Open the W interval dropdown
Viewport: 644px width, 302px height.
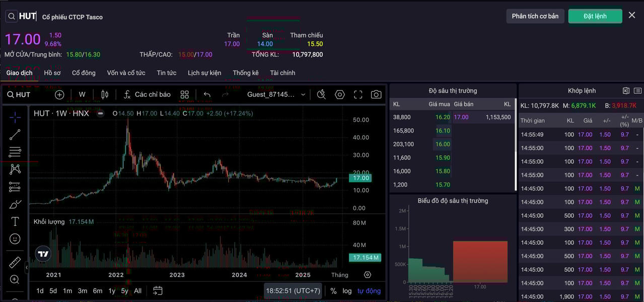pyautogui.click(x=82, y=95)
